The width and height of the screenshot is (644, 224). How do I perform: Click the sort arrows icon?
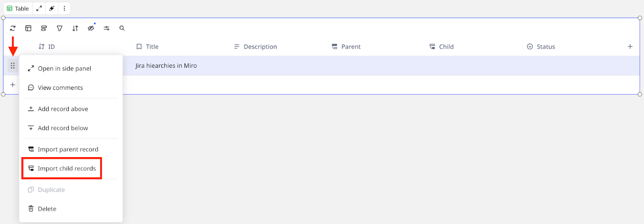tap(75, 28)
